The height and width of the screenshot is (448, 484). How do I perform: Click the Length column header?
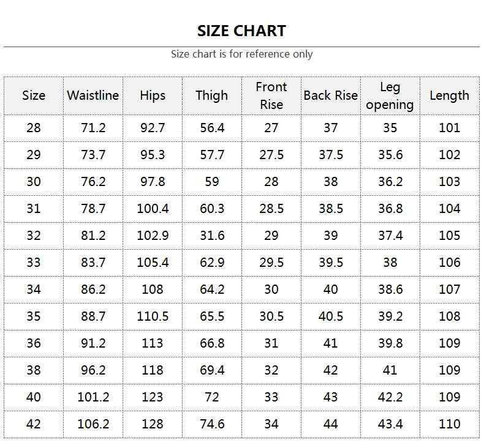coord(449,95)
